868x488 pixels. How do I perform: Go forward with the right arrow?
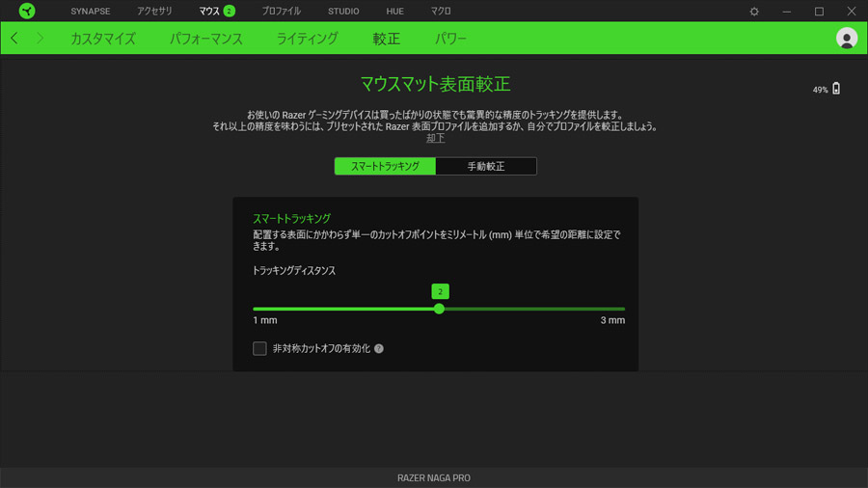coord(40,39)
